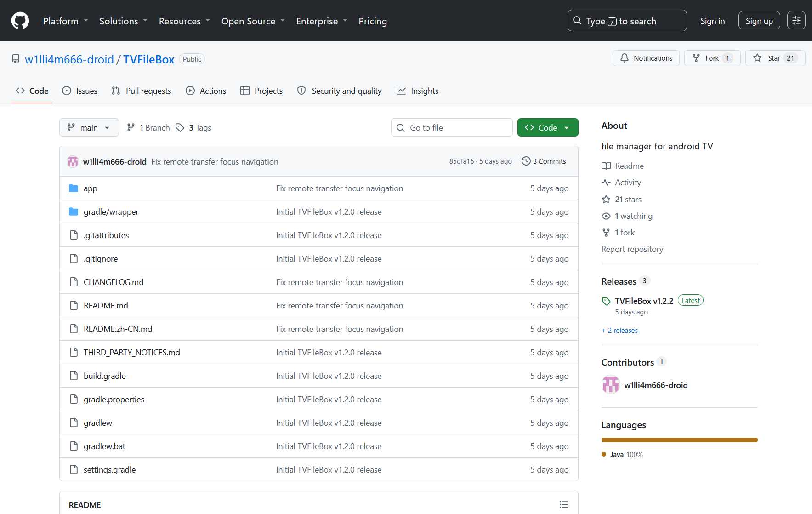The image size is (812, 514).
Task: Switch to the Pull requests tab
Action: click(142, 91)
